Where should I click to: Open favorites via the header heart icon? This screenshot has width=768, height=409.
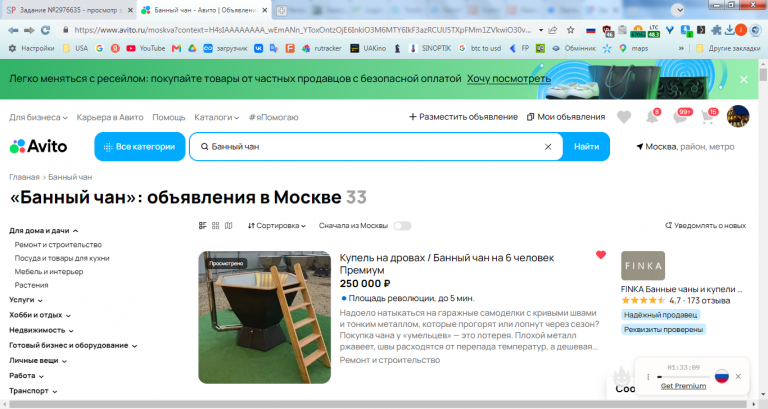coord(624,117)
